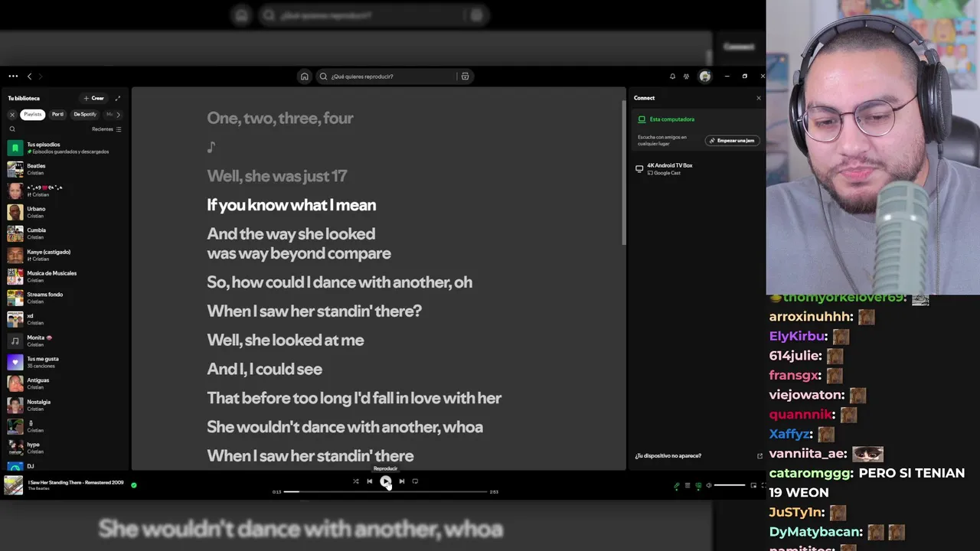Open the three-dots Spotify menu
Image resolution: width=980 pixels, height=551 pixels.
point(13,77)
